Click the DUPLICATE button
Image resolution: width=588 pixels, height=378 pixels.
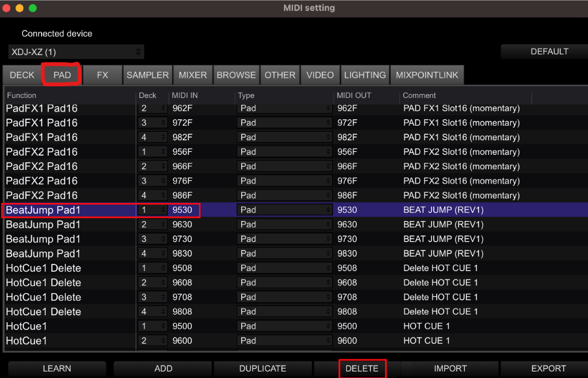(x=263, y=368)
